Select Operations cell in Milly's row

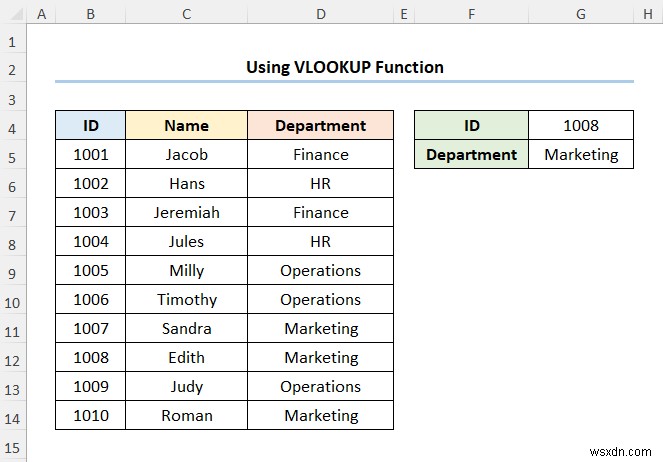321,270
